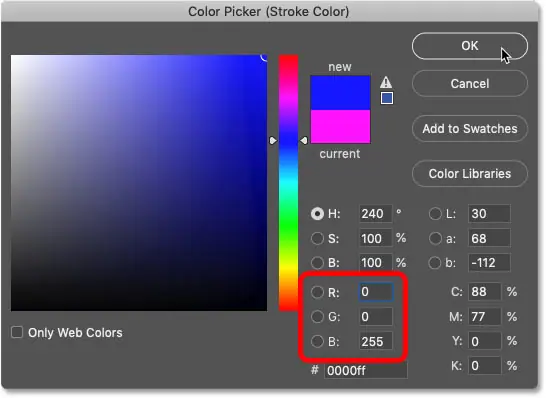546x398 pixels.
Task: Click the vertical hue spectrum bar
Action: tap(288, 182)
